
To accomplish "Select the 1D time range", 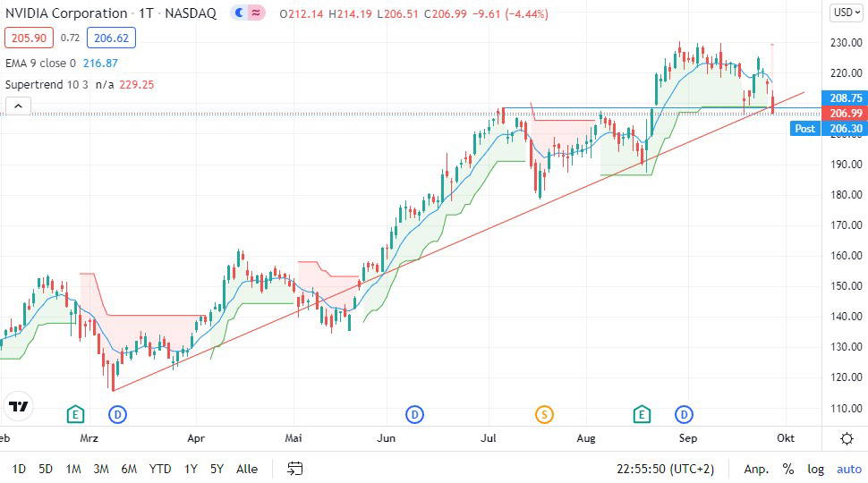I will click(19, 470).
